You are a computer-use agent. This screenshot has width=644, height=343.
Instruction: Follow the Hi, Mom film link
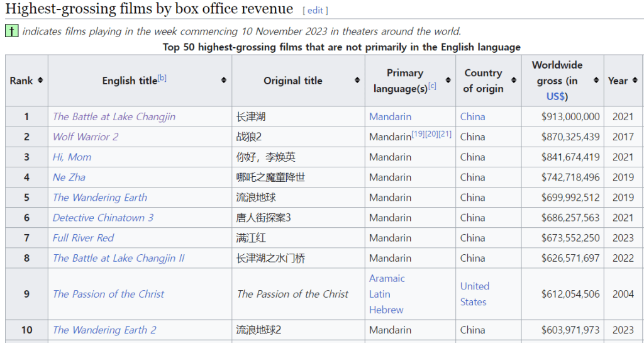tap(72, 157)
